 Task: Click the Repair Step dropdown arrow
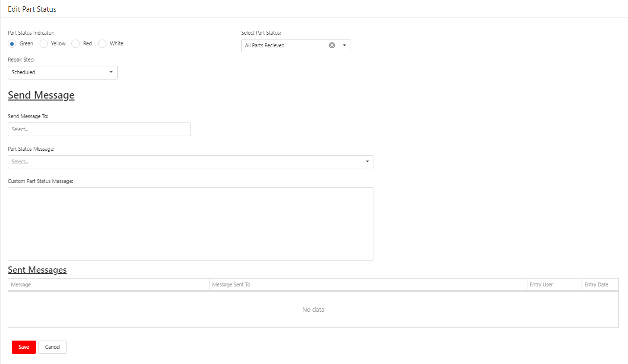tap(111, 72)
